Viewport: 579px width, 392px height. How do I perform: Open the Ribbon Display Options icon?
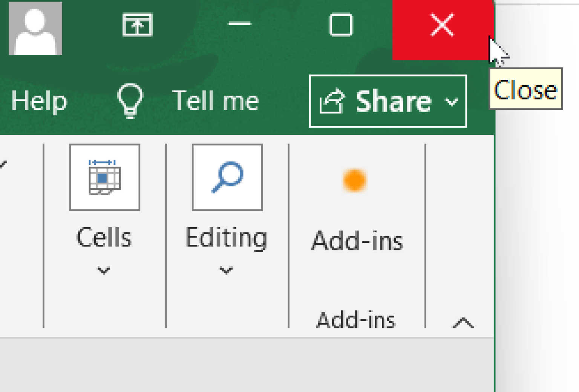pos(137,25)
